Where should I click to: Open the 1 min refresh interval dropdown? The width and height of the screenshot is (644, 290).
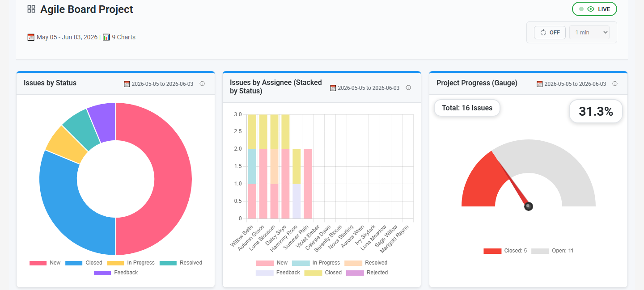click(x=589, y=33)
